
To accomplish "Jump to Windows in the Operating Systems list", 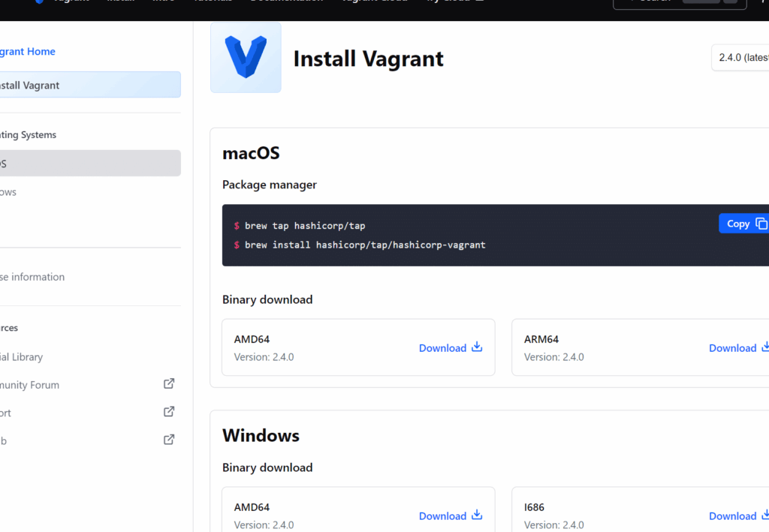I will click(9, 192).
